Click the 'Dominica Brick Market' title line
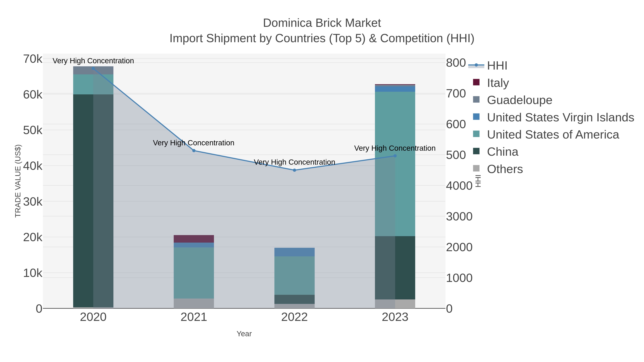This screenshot has width=644, height=362. (x=322, y=23)
